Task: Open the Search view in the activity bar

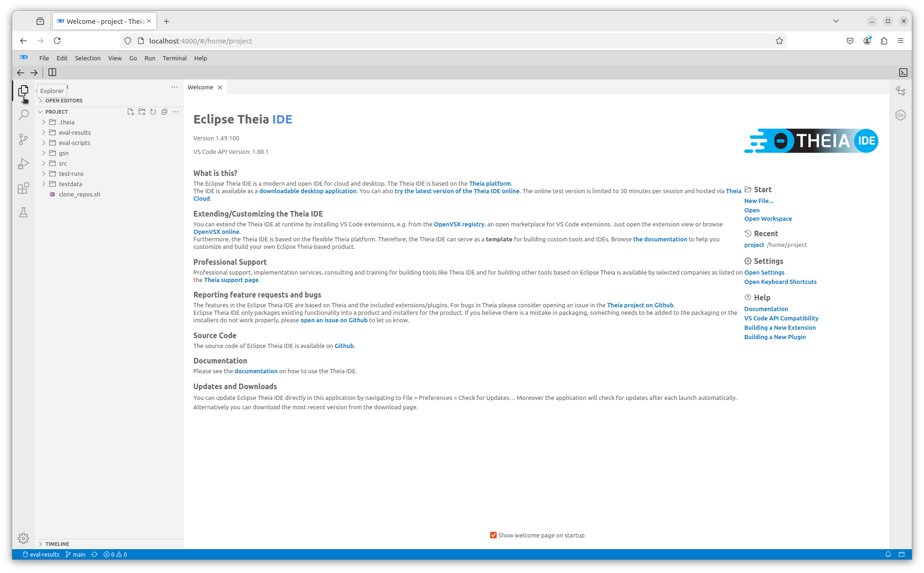Action: pos(23,115)
